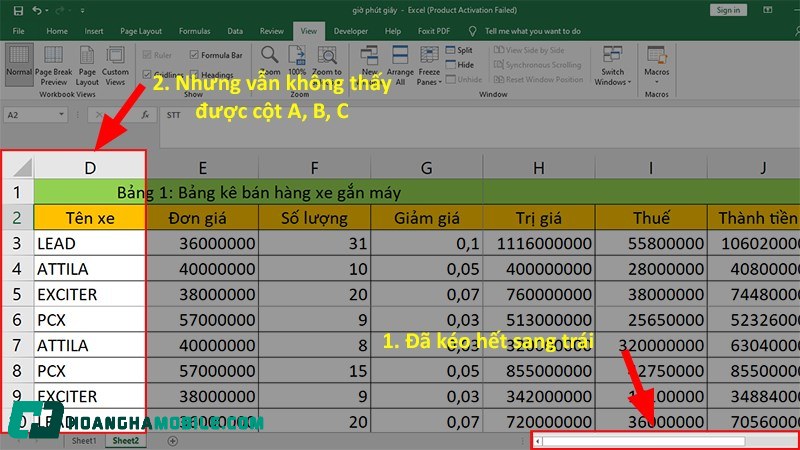Switch to the Data tab

(235, 31)
